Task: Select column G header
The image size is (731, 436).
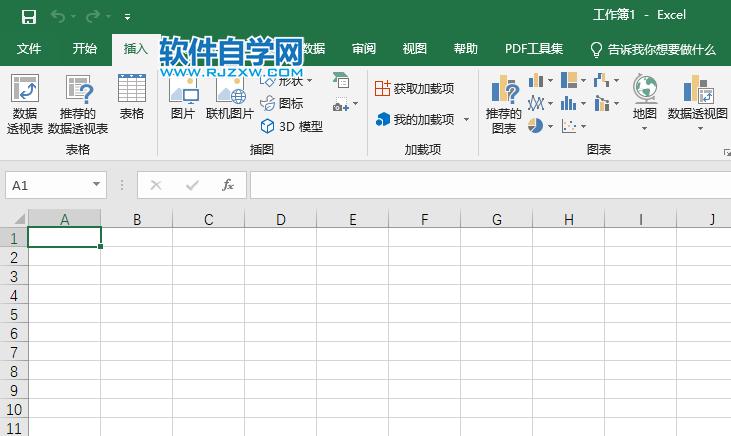Action: 497,219
